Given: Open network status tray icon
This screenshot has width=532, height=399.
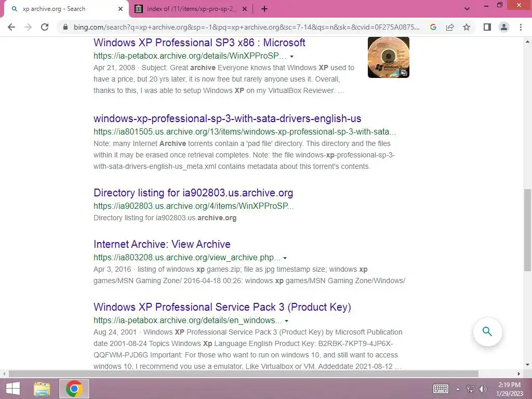Looking at the screenshot, I should click(x=471, y=389).
